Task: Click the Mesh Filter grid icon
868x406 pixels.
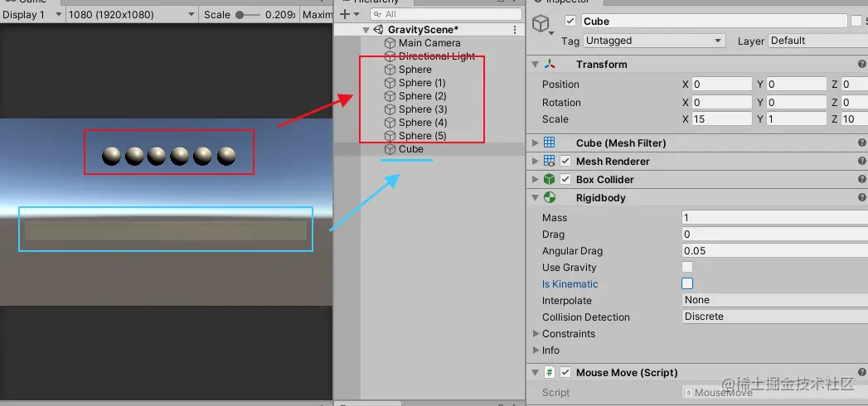Action: 549,143
